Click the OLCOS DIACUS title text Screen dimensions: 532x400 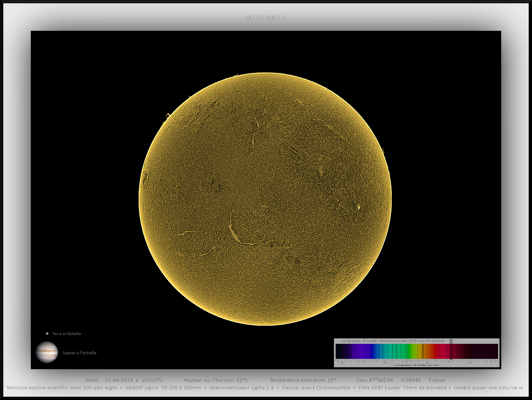click(266, 18)
